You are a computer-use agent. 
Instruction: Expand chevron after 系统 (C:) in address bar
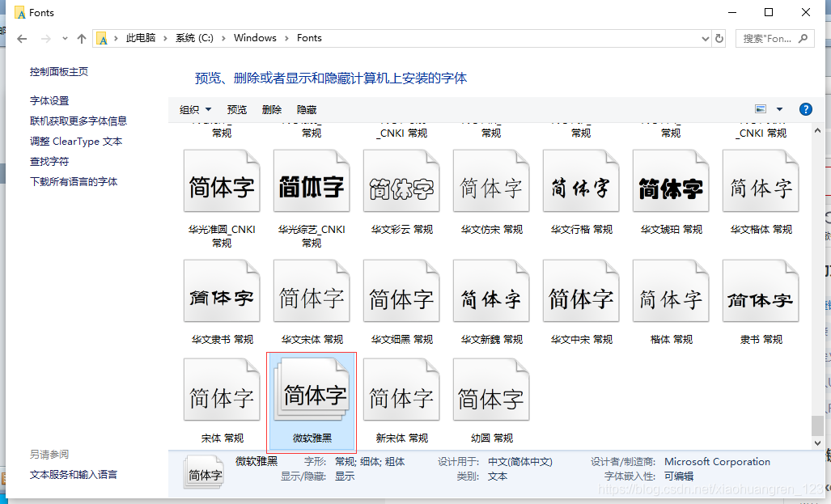tap(223, 38)
